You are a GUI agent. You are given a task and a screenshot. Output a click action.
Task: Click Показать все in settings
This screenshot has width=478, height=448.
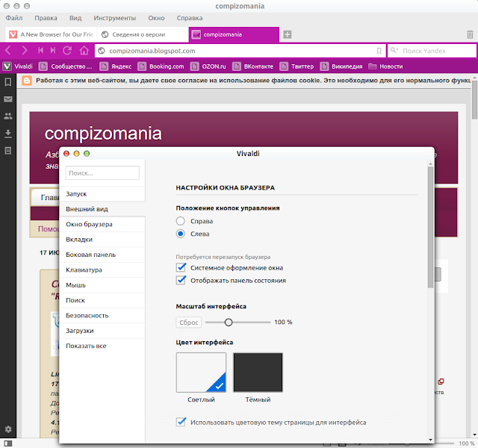click(x=102, y=346)
